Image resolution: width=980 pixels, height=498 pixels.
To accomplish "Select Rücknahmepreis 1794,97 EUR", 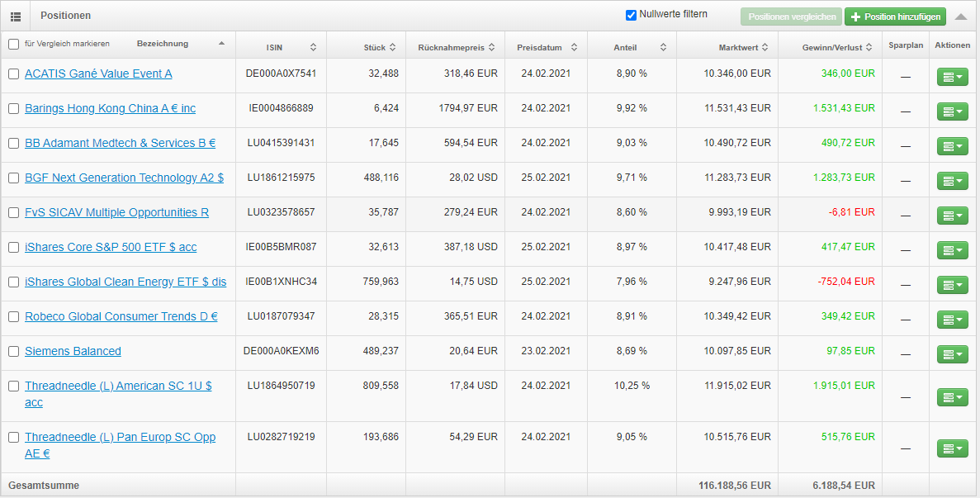I will point(468,108).
